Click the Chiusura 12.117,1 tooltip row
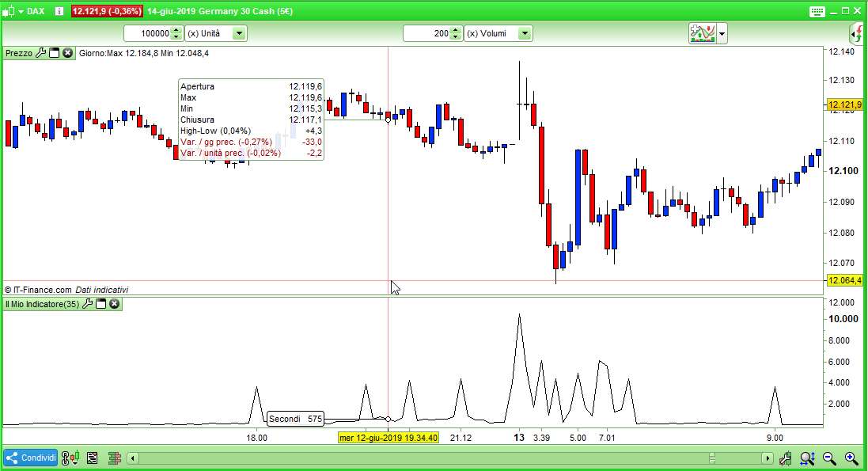The image size is (868, 471). pos(251,120)
